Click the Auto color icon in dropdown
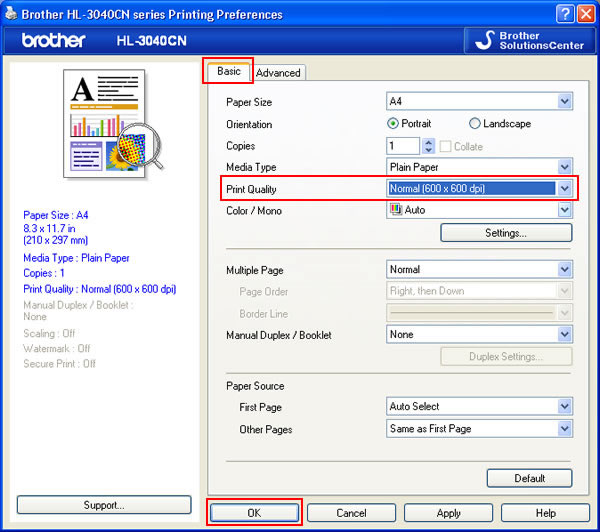 coord(395,209)
